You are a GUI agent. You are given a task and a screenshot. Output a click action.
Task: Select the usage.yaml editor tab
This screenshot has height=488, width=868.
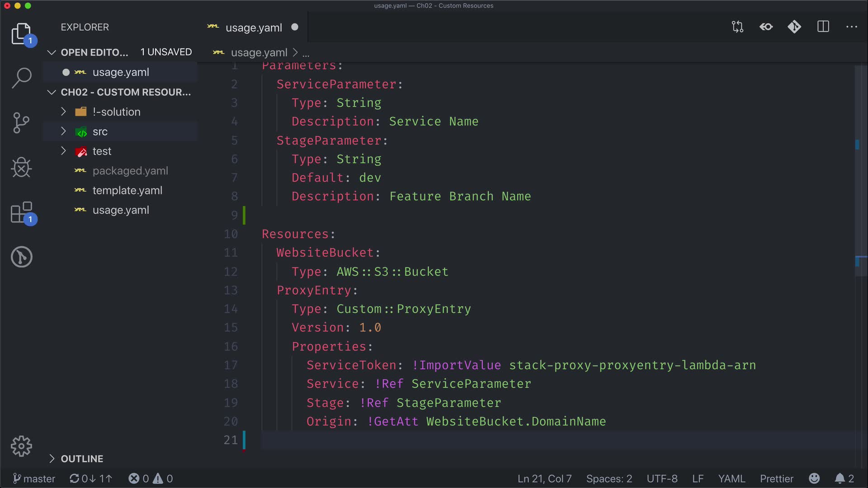(253, 28)
